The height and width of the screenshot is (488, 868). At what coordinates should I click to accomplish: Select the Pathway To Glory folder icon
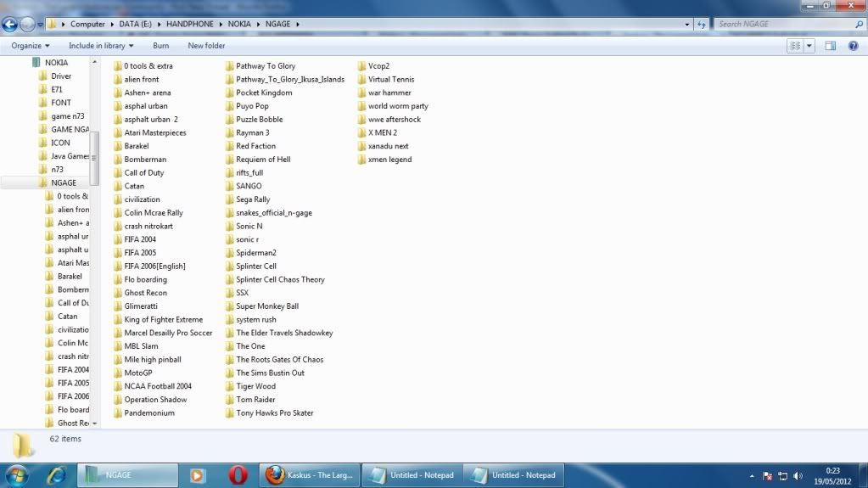click(229, 66)
